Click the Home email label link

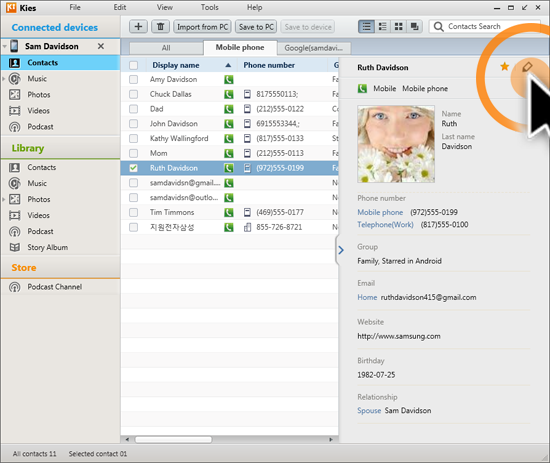point(367,297)
